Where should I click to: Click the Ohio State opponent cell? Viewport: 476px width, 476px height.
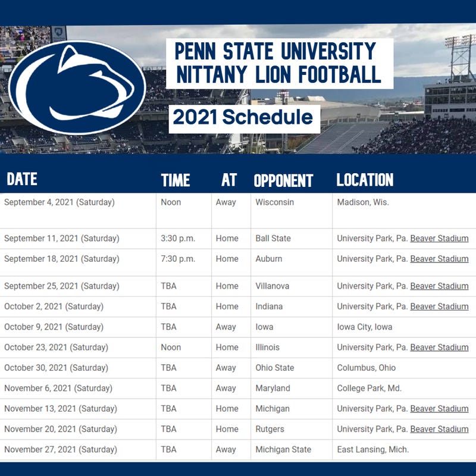point(275,368)
